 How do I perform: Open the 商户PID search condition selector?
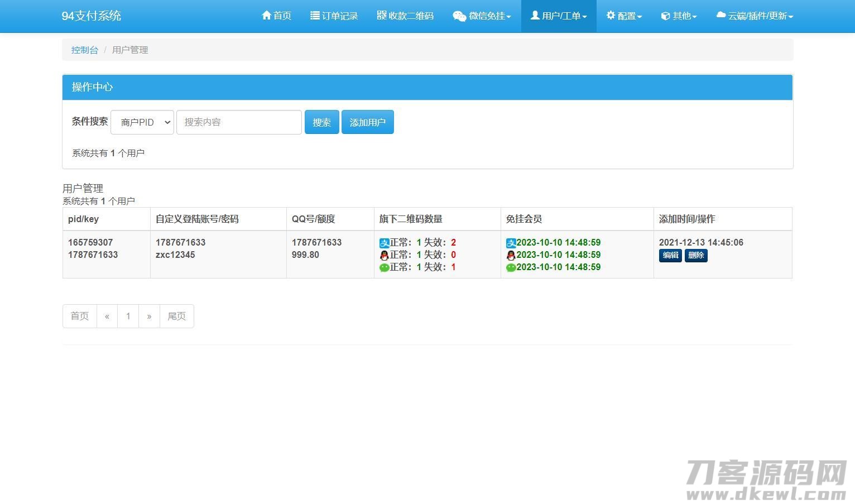pyautogui.click(x=142, y=122)
